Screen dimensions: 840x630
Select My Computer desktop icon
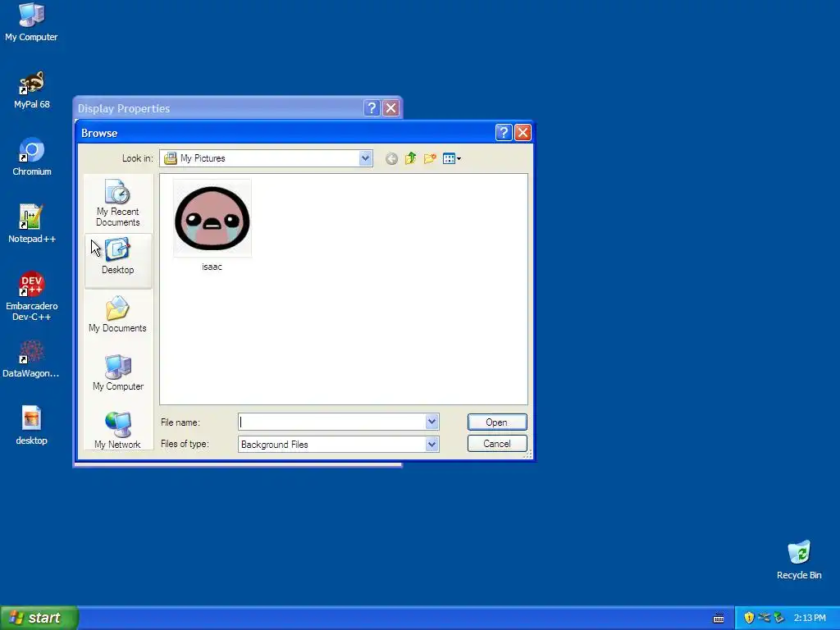(x=32, y=22)
